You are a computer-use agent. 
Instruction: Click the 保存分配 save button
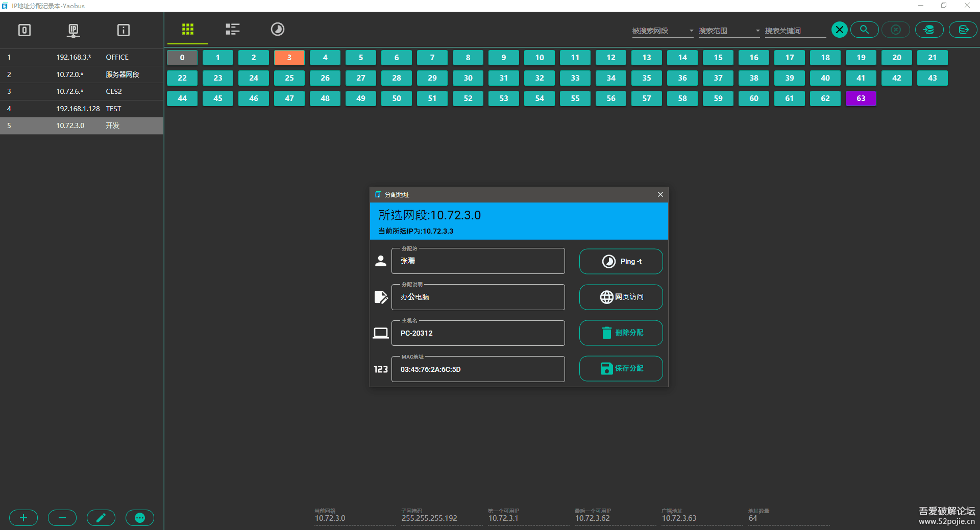tap(621, 368)
